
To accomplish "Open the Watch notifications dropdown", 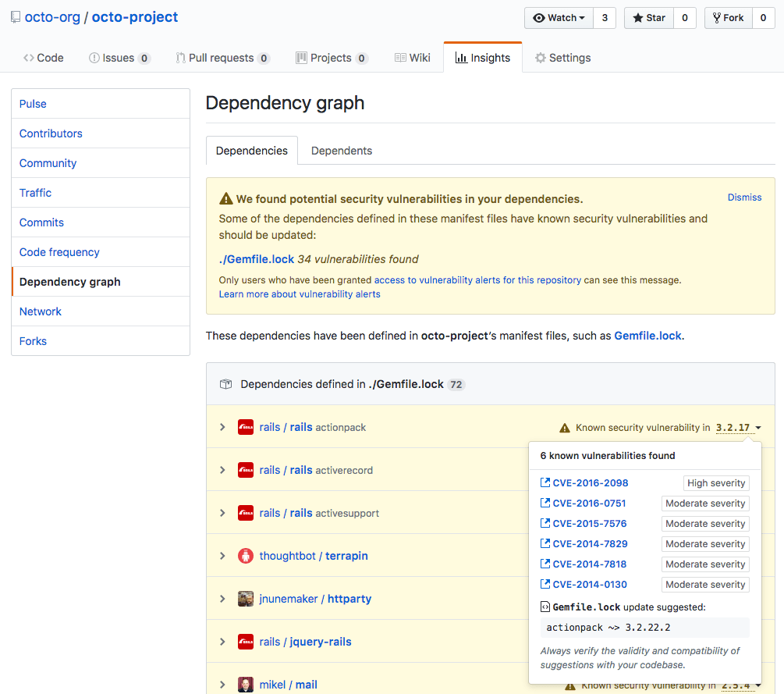I will coord(559,18).
